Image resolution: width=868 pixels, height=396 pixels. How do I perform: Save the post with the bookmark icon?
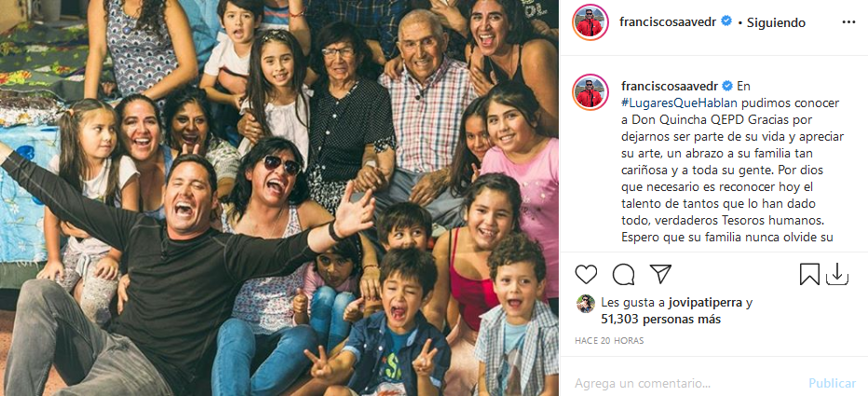tap(809, 274)
